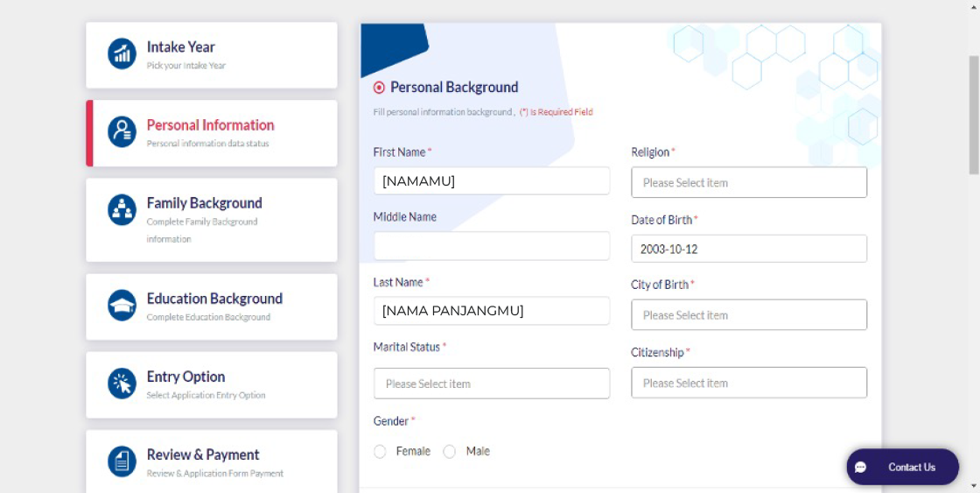Select the Female gender radio button

(380, 452)
